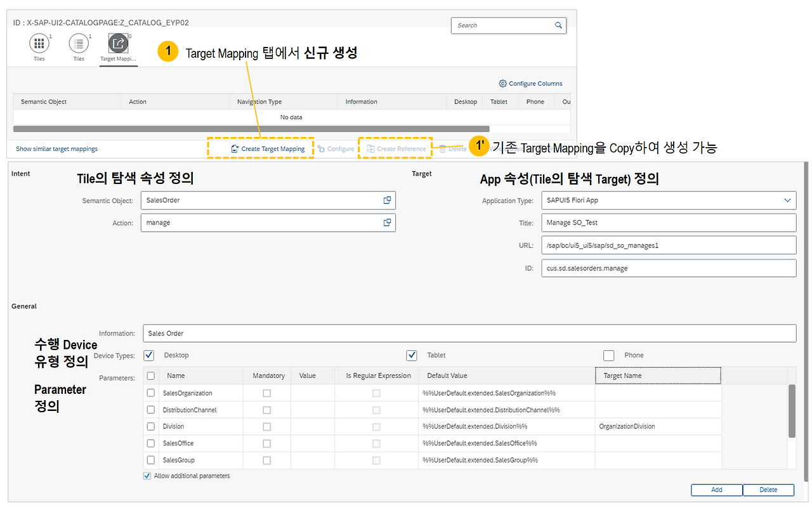The image size is (812, 508).
Task: Open value help icon for Semantic Object
Action: point(387,200)
